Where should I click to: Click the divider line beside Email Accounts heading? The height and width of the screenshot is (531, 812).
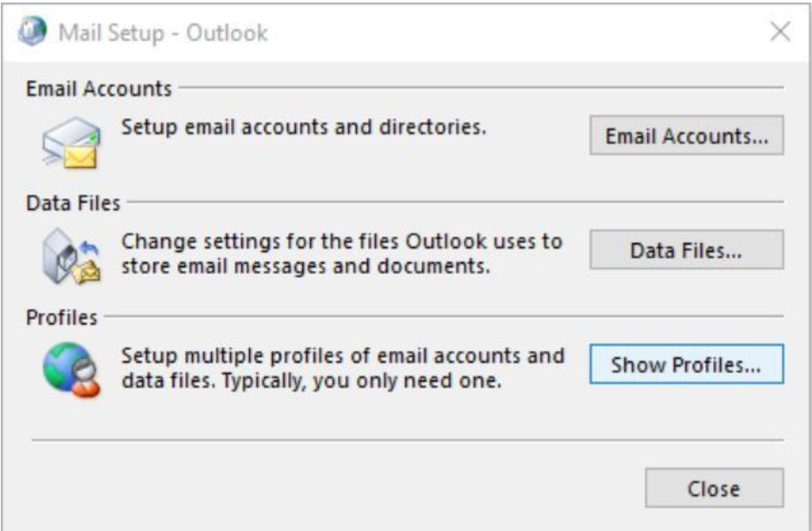[x=481, y=88]
